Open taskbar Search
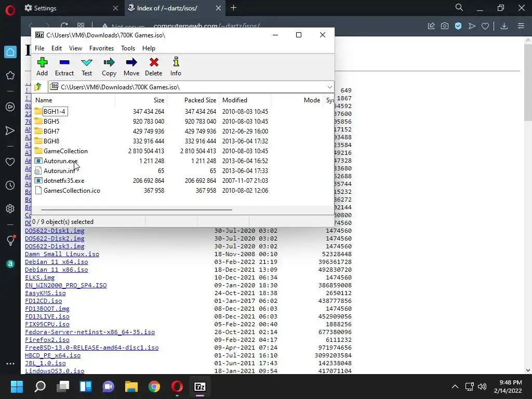Screen dimensions: 532x399 pos(40,387)
